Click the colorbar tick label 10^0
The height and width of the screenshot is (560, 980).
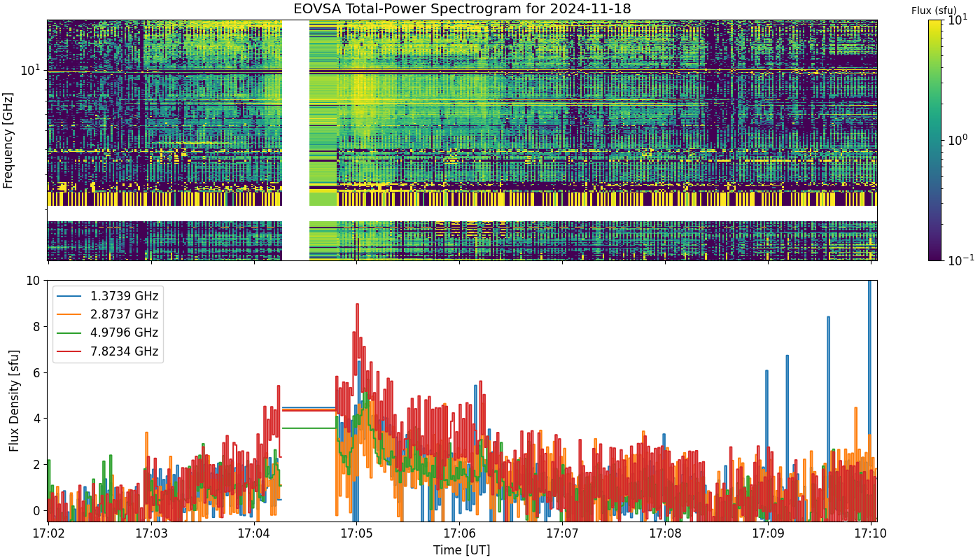click(x=956, y=139)
